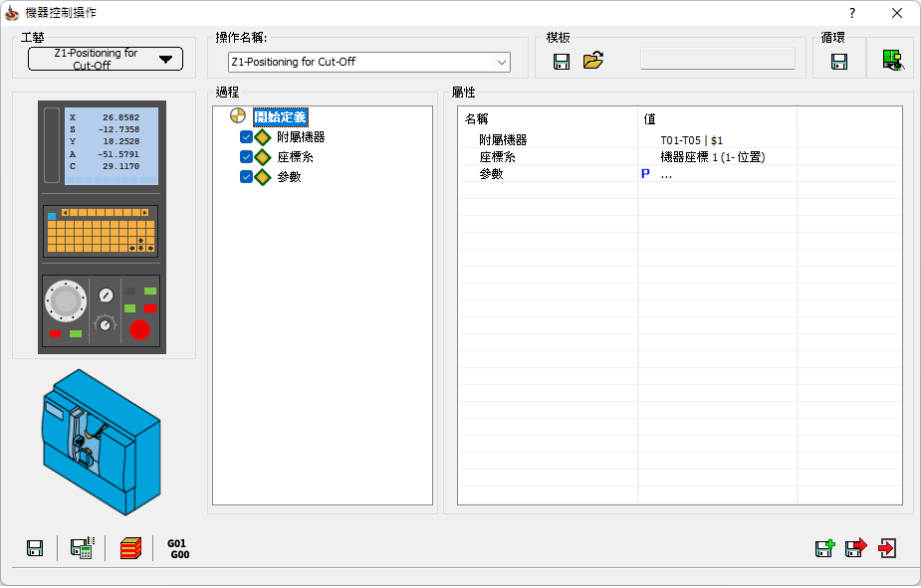The width and height of the screenshot is (921, 588).
Task: Click the diamond icon beside 附屬機器
Action: tap(263, 136)
